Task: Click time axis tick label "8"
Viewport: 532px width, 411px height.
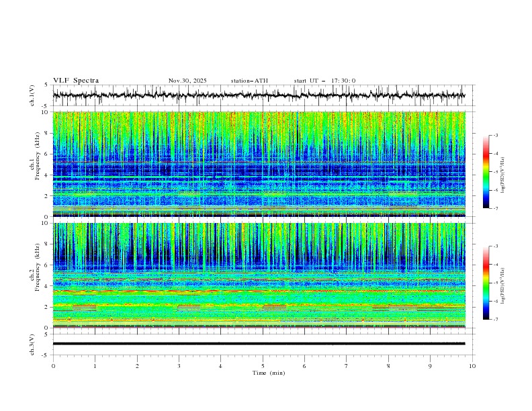Action: point(388,366)
